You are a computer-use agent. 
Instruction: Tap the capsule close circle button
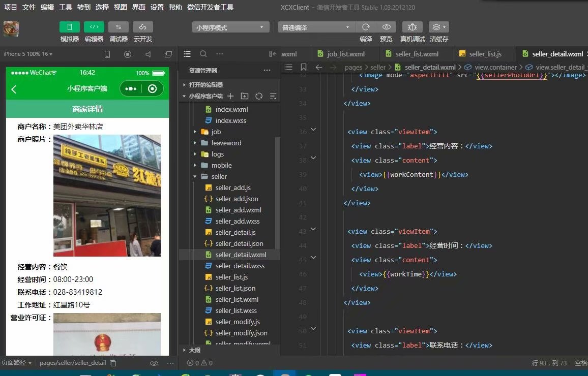152,89
